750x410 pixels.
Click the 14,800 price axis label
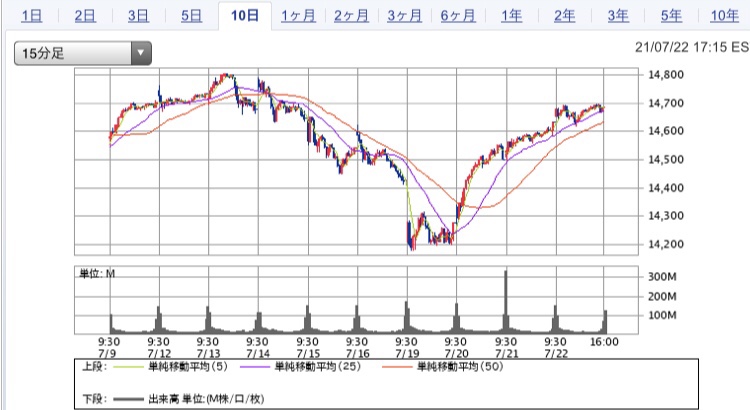(x=666, y=75)
